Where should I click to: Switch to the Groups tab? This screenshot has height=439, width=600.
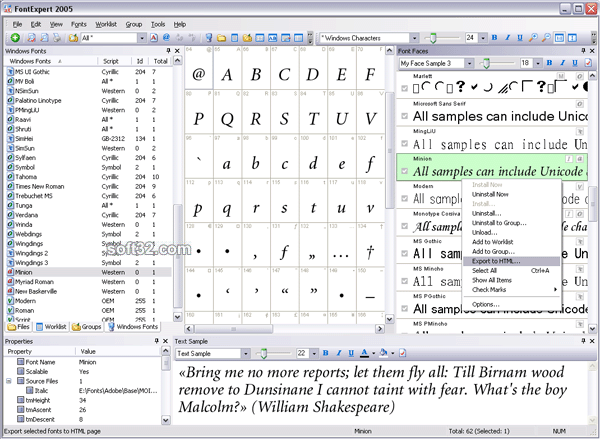click(87, 327)
